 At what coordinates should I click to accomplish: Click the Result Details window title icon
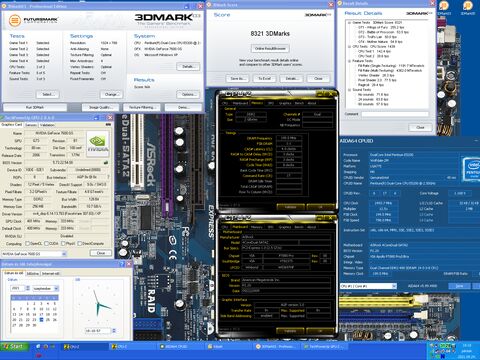[340, 3]
